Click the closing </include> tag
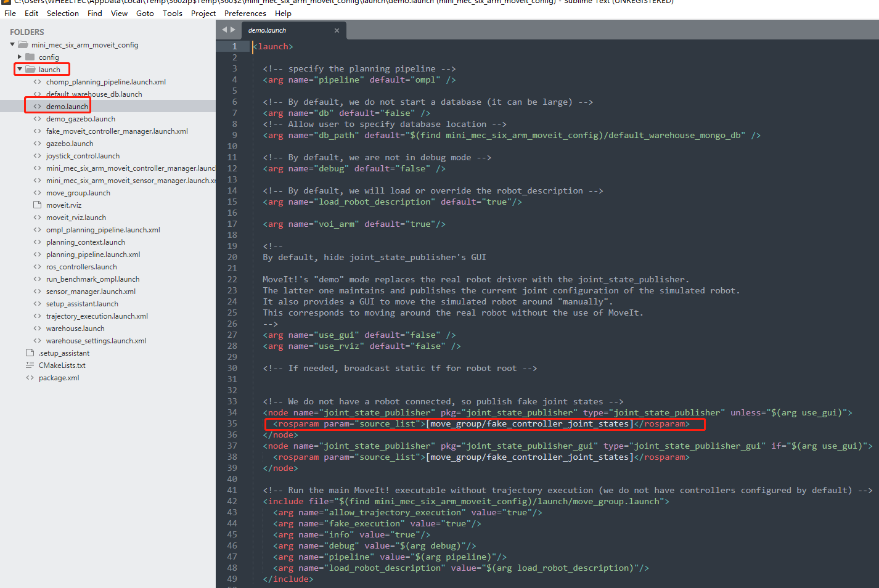 tap(288, 579)
